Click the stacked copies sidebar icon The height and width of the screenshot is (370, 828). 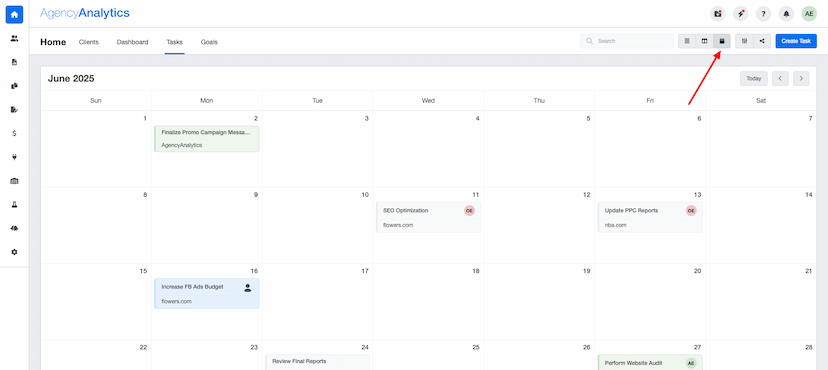pos(14,86)
